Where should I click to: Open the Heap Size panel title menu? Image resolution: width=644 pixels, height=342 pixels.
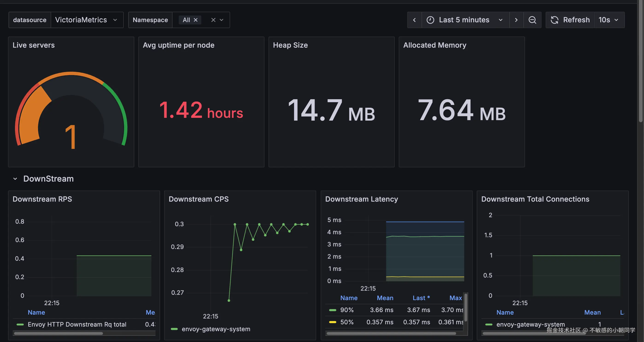coord(290,45)
